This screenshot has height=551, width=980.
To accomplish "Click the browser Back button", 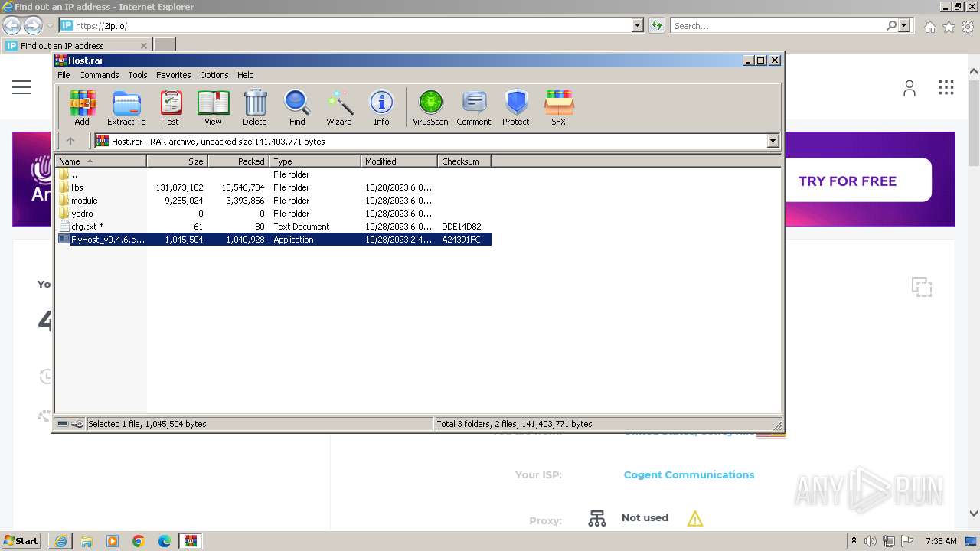I will coord(11,26).
